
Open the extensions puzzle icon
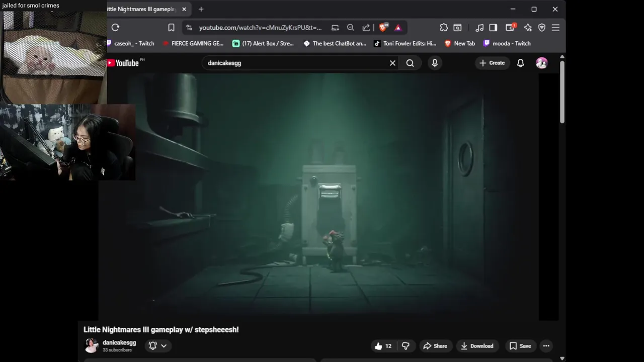point(444,28)
